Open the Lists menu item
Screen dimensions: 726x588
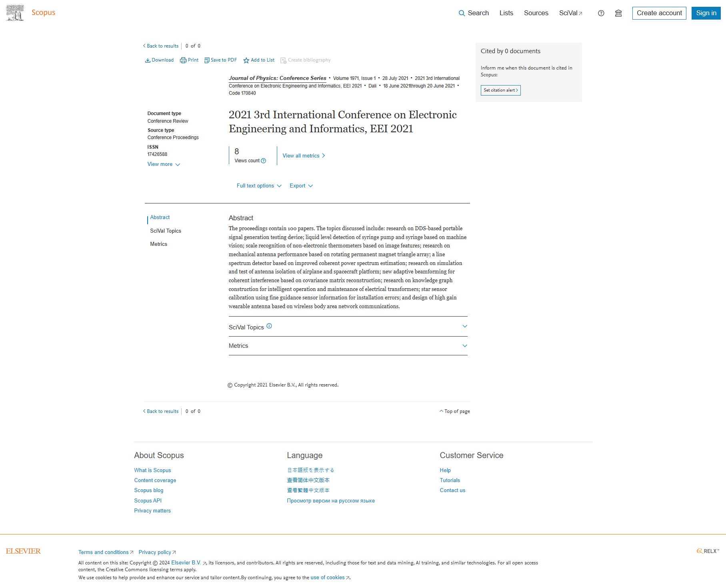click(x=506, y=13)
